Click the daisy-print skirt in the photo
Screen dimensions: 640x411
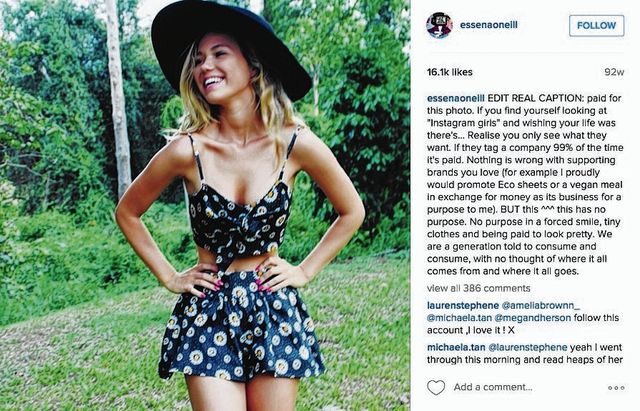241,324
